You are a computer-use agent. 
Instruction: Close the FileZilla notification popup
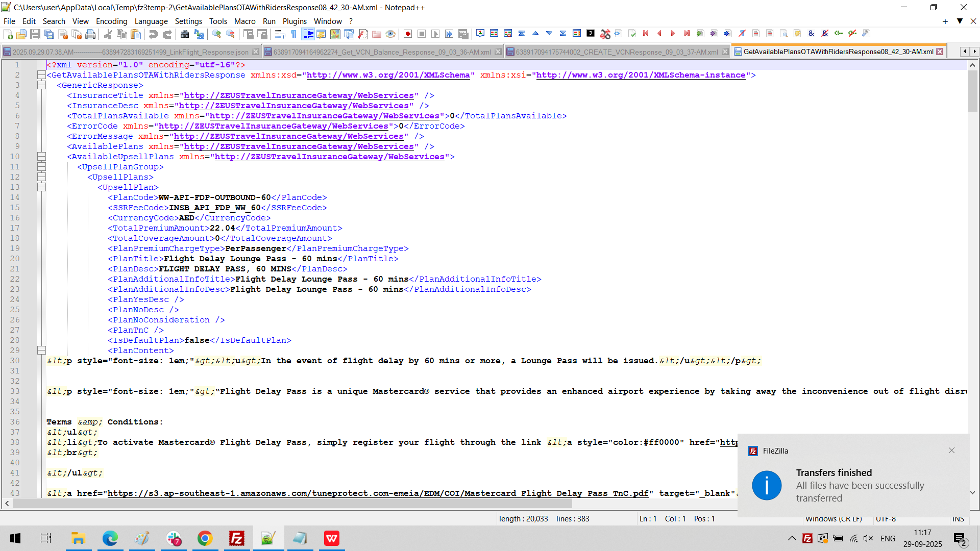pos(951,450)
